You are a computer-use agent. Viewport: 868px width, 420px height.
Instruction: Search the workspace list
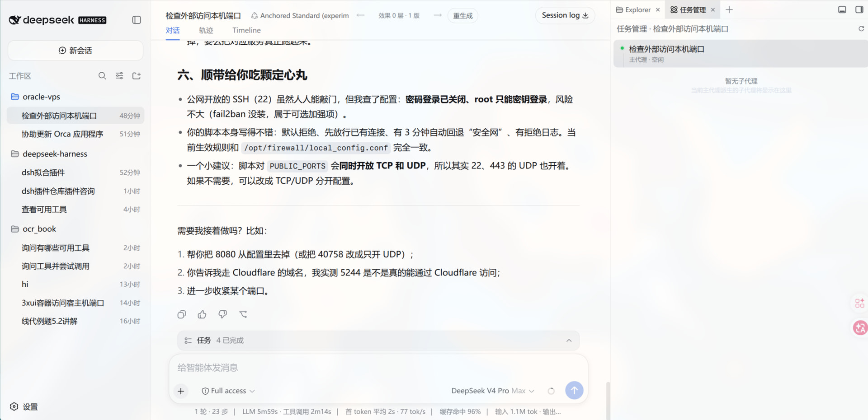tap(102, 76)
